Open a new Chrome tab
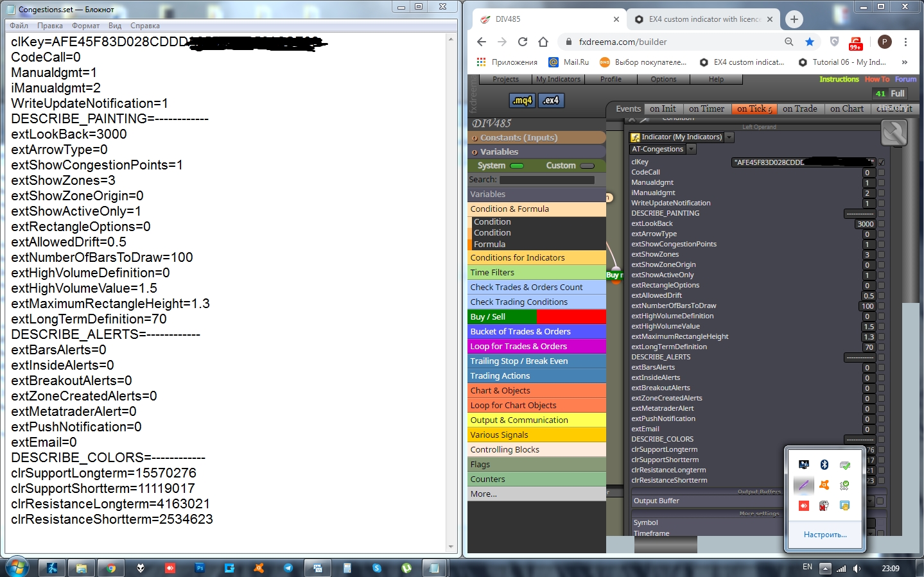Screen dimensions: 924x577 click(x=794, y=19)
